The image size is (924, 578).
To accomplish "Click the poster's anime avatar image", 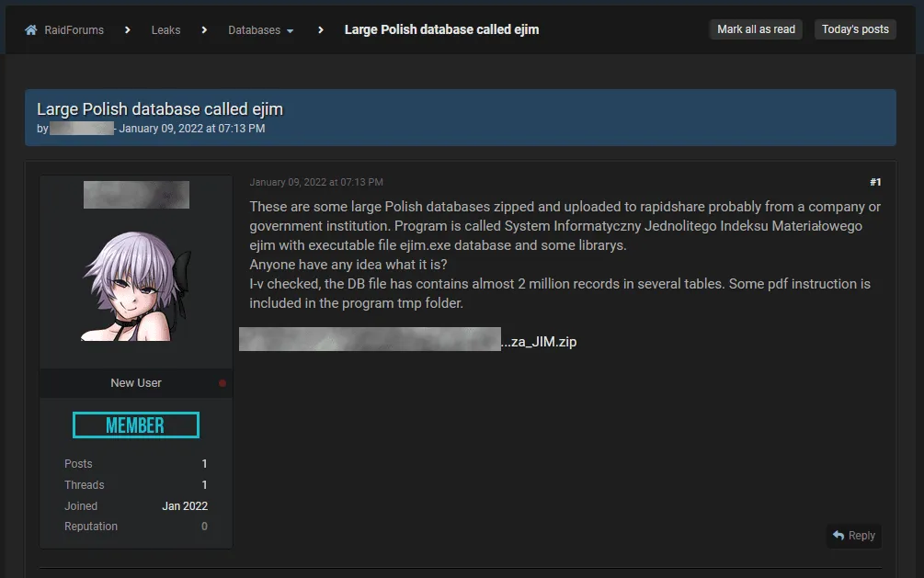I will point(135,285).
